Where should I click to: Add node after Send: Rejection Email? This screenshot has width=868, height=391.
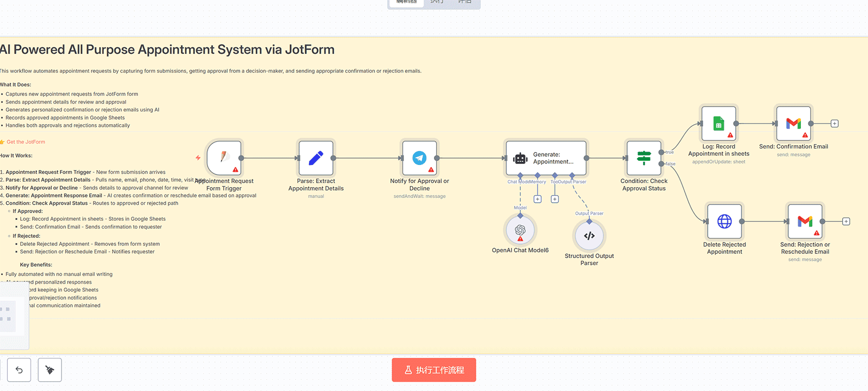pyautogui.click(x=846, y=221)
